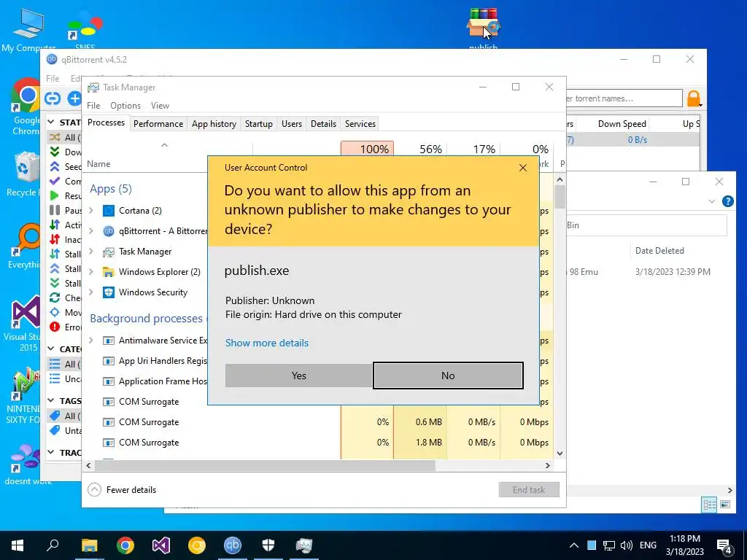The height and width of the screenshot is (560, 747).
Task: Open the notification center icon
Action: 724,545
